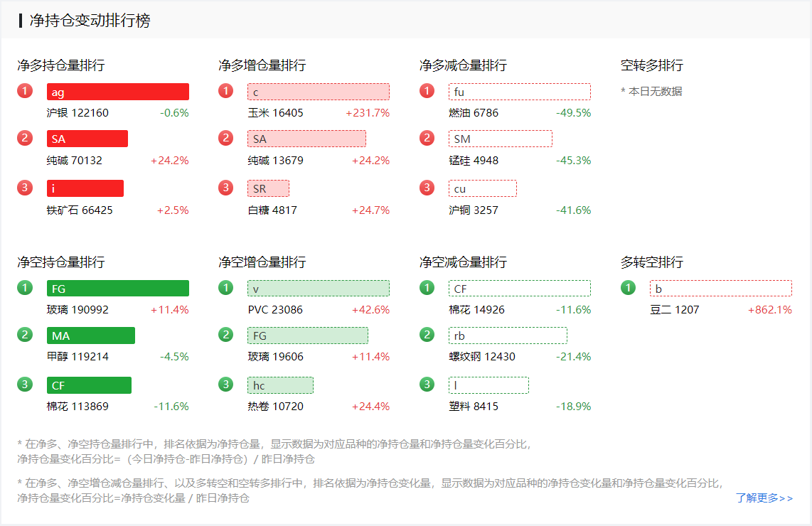Click the green rank 1 badge beside FG 玻璃 190992
Viewport: 812px width, 526px height.
26,288
